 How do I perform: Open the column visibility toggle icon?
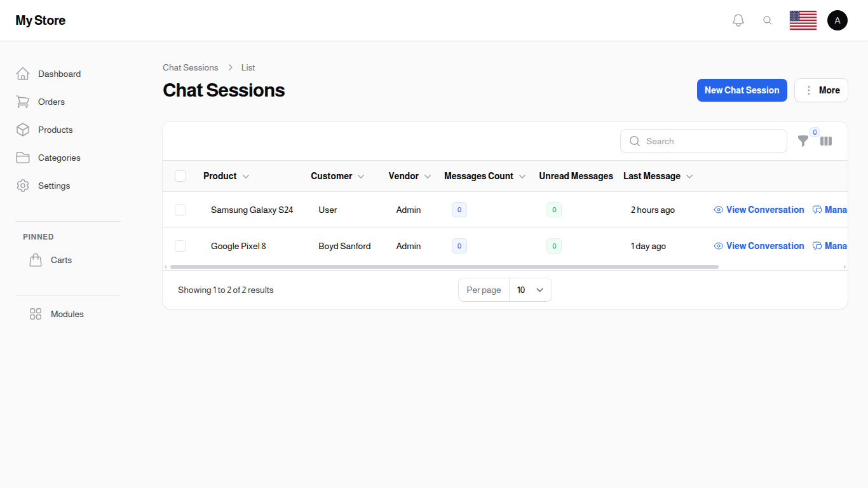826,141
